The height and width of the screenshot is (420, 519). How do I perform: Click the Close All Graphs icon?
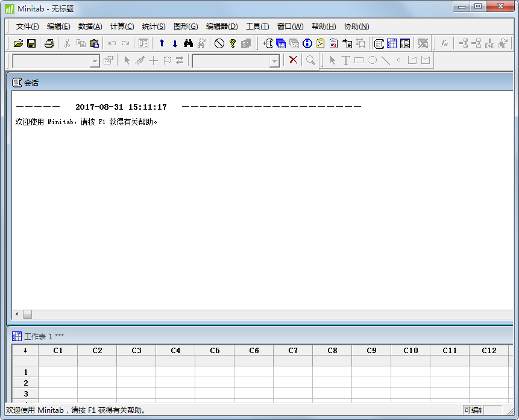coord(423,43)
